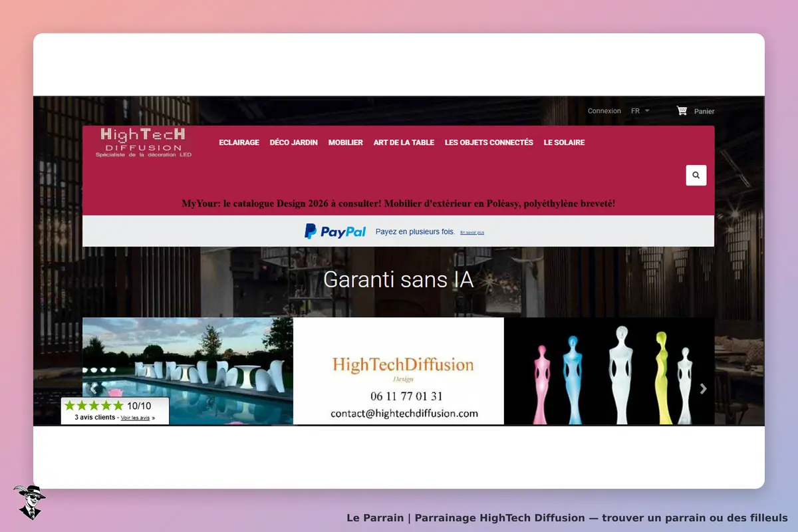Click the HighTech Diffusion logo

143,142
